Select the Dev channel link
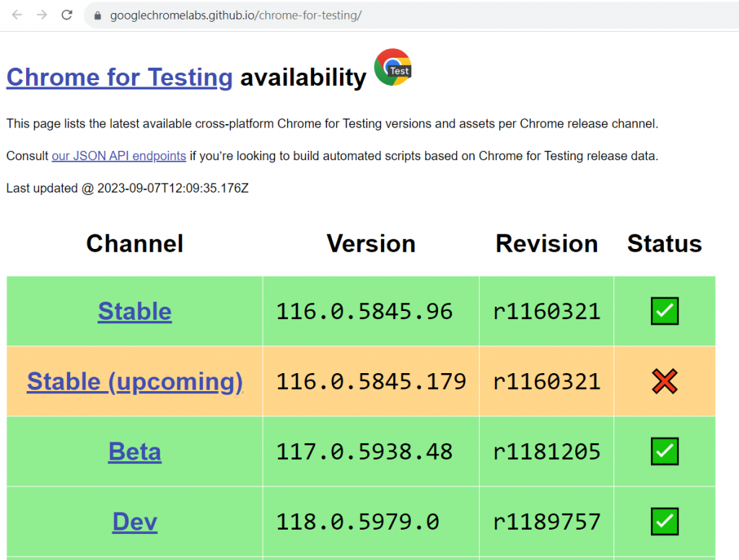This screenshot has width=739, height=560. click(x=135, y=521)
